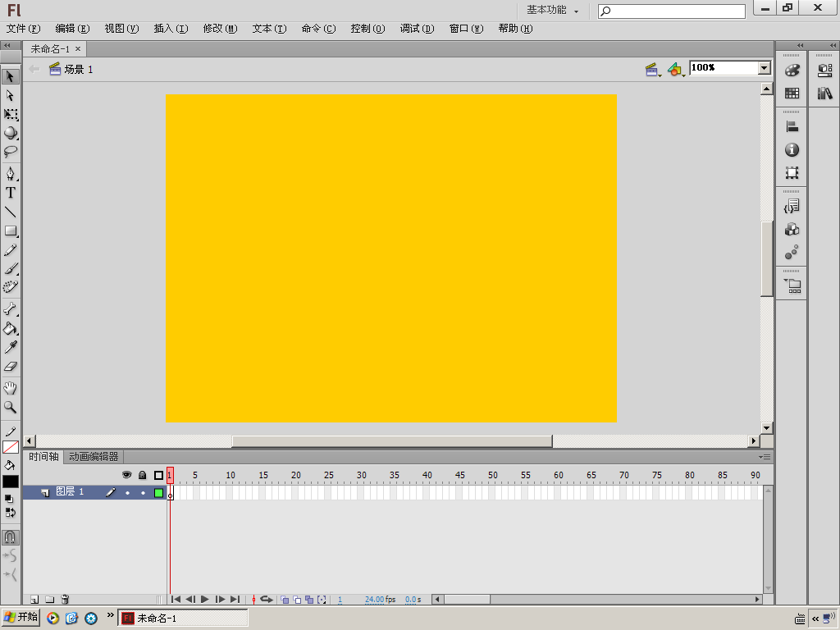Image resolution: width=840 pixels, height=630 pixels.
Task: Open the Info panel icon
Action: point(792,150)
